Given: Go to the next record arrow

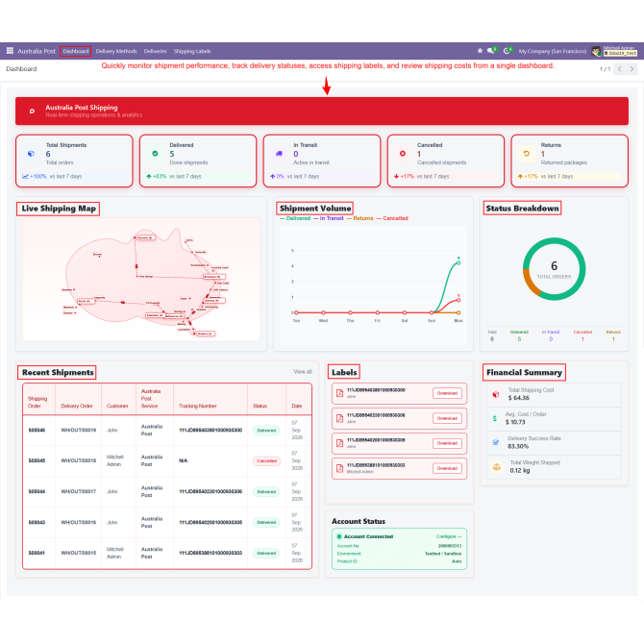Looking at the screenshot, I should [x=632, y=69].
